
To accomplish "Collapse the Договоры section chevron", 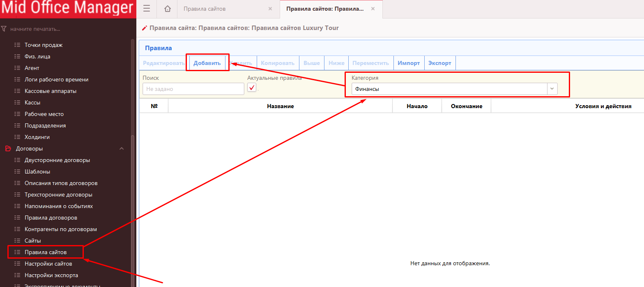I will click(x=122, y=148).
